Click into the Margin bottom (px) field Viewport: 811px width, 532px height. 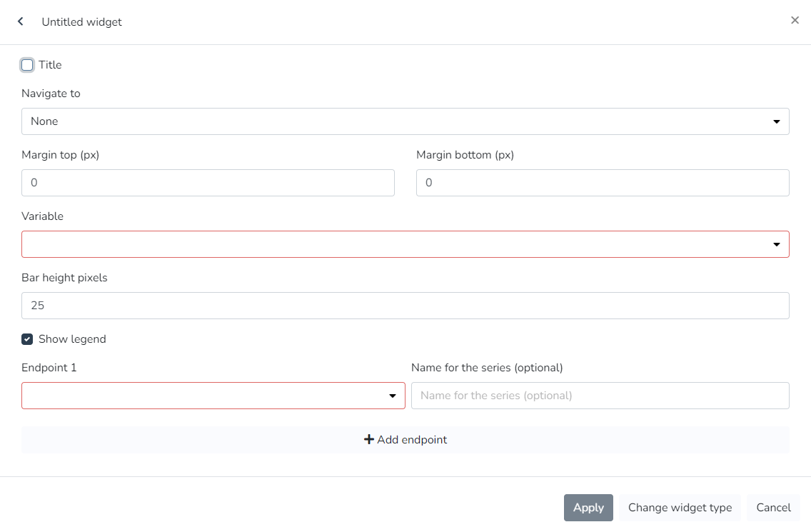pyautogui.click(x=603, y=183)
